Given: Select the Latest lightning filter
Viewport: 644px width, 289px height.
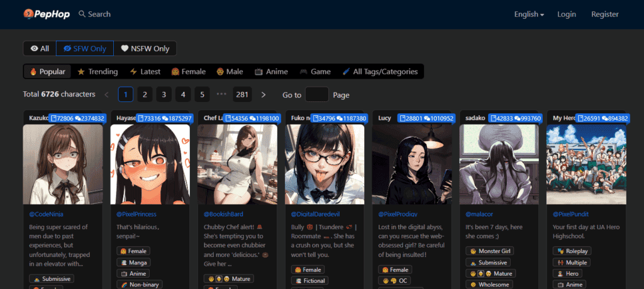Looking at the screenshot, I should click(145, 72).
